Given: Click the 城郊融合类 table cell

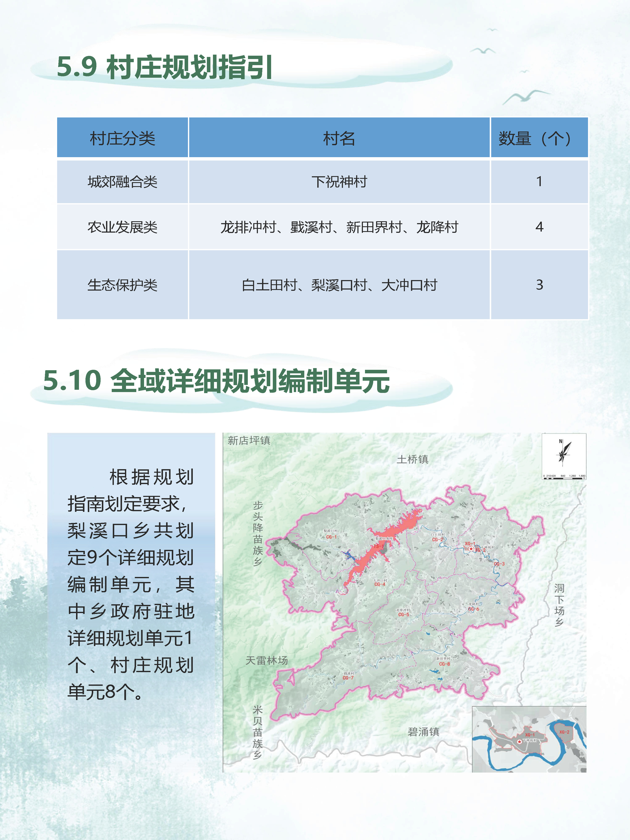Looking at the screenshot, I should click(123, 182).
